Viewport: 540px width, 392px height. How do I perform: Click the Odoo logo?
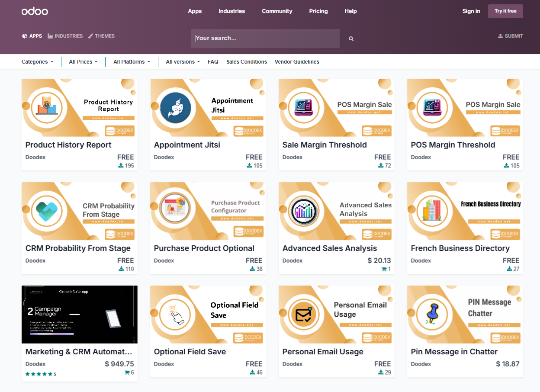coord(35,11)
